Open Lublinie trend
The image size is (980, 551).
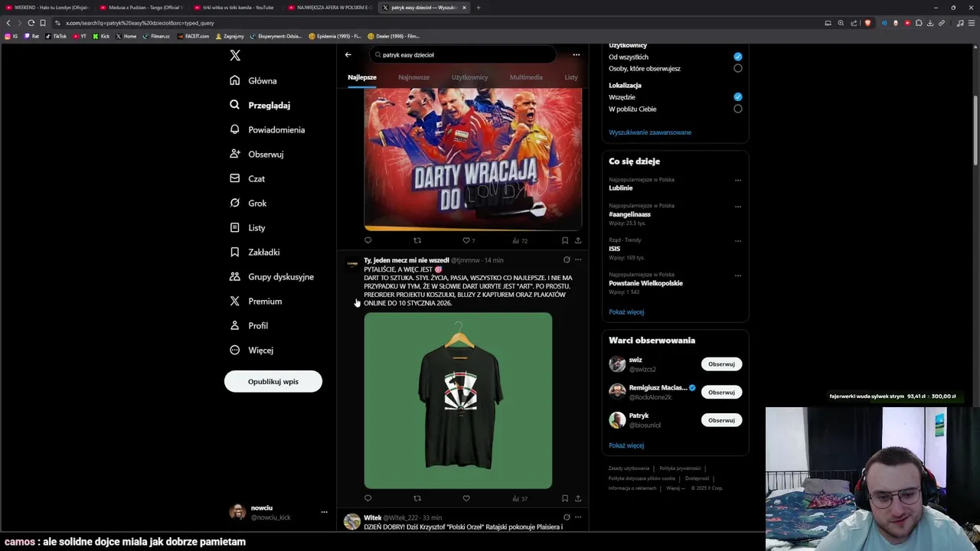[x=621, y=187]
